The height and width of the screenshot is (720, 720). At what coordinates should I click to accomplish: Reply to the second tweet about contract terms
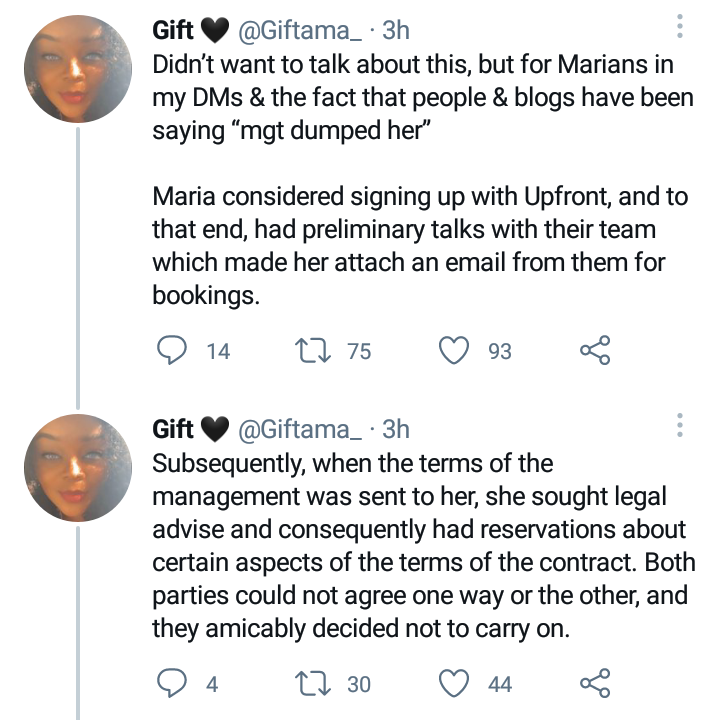point(175,683)
